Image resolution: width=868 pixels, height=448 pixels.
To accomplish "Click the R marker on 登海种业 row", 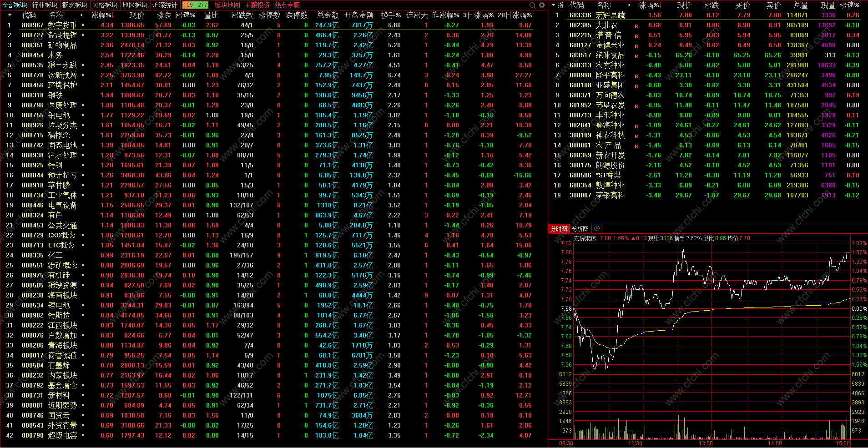I will (636, 126).
